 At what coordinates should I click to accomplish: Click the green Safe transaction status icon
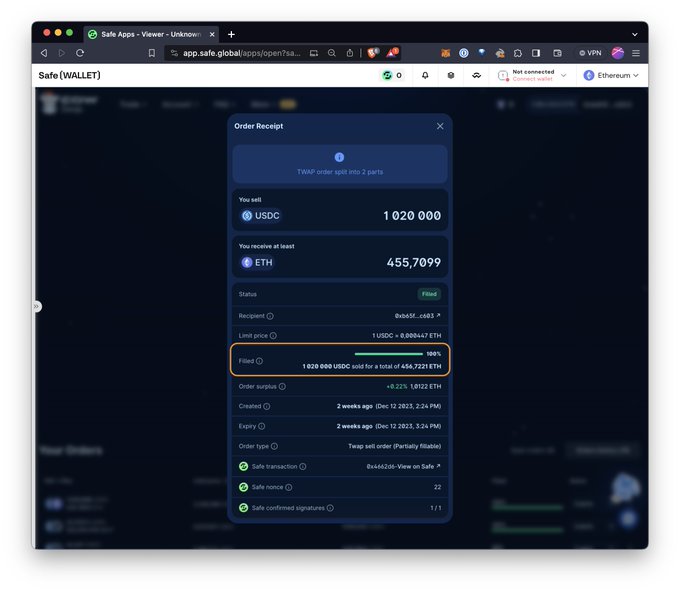point(243,467)
